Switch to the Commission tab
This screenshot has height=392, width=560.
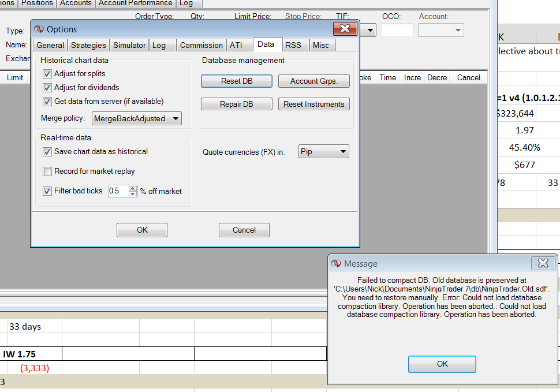[x=201, y=46]
